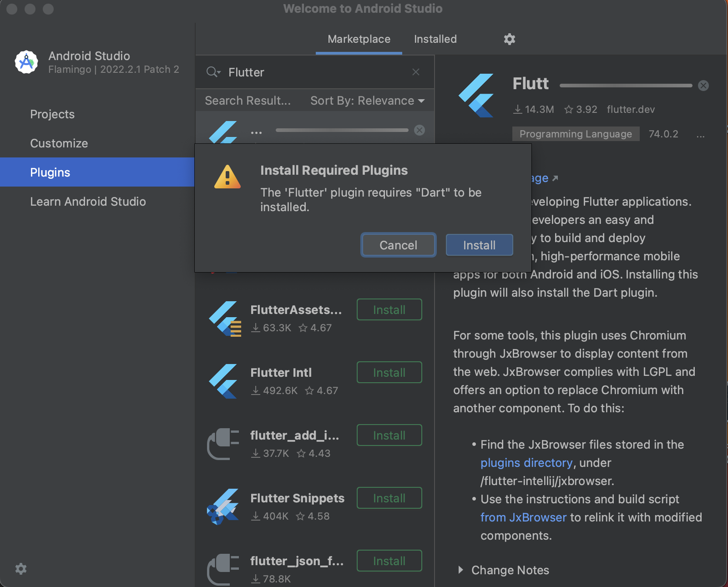Open the plugins directory link
This screenshot has width=728, height=587.
coord(526,463)
